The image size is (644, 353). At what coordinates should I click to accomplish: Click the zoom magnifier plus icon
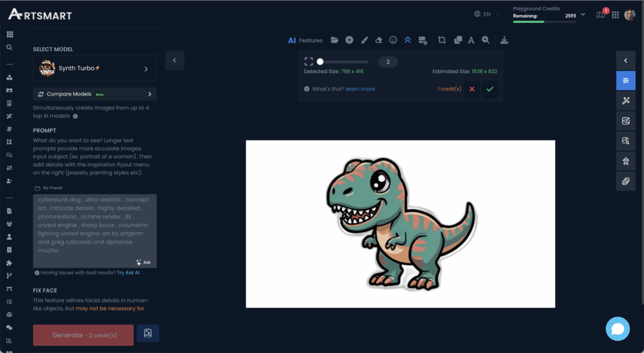486,40
